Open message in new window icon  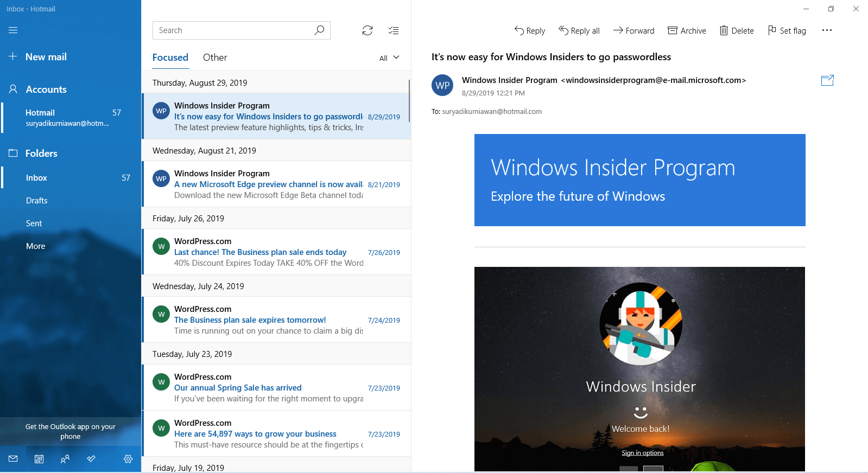pyautogui.click(x=827, y=80)
